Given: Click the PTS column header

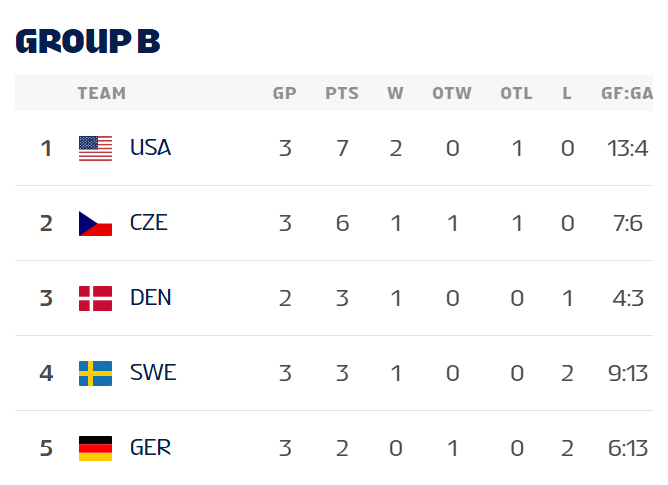Looking at the screenshot, I should [342, 94].
